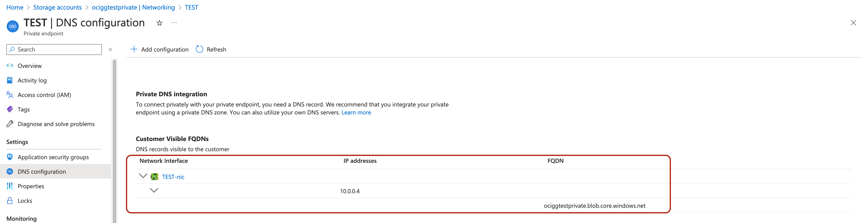Select Activity log in the sidebar
Image resolution: width=868 pixels, height=223 pixels.
tap(32, 81)
